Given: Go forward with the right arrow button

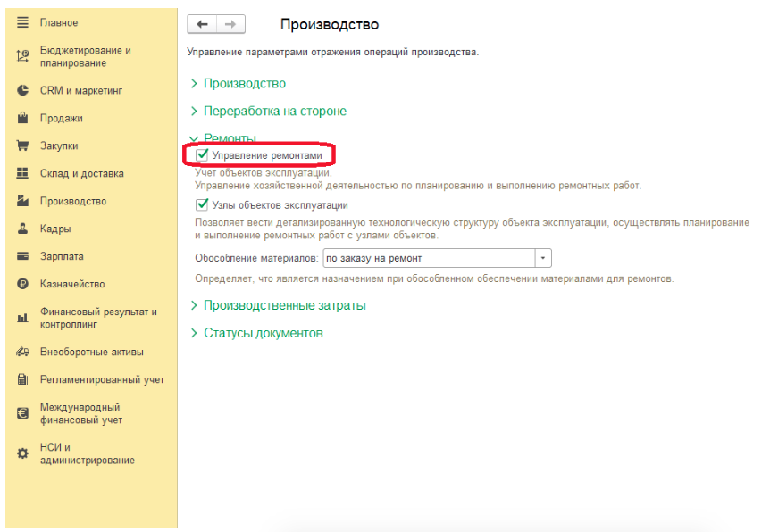Looking at the screenshot, I should pyautogui.click(x=230, y=24).
